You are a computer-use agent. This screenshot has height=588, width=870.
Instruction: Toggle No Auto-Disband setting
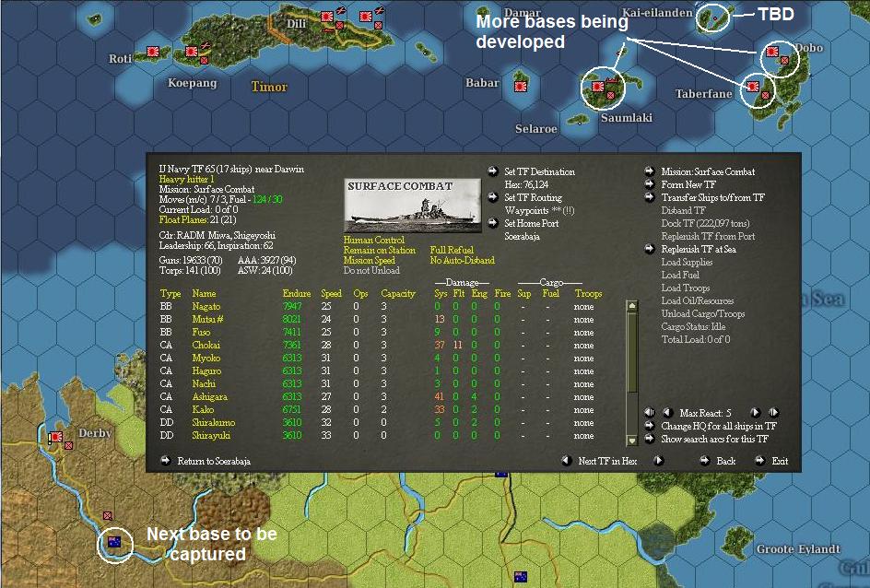[463, 260]
